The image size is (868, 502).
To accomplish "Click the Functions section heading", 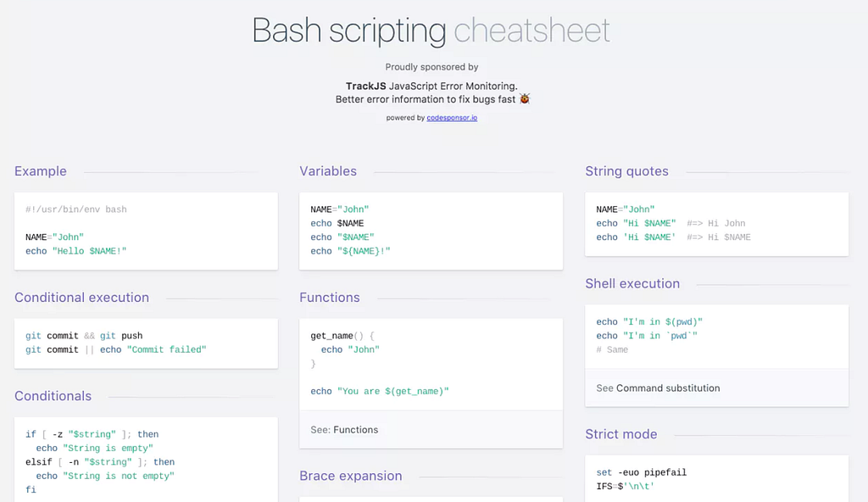I will click(x=330, y=298).
